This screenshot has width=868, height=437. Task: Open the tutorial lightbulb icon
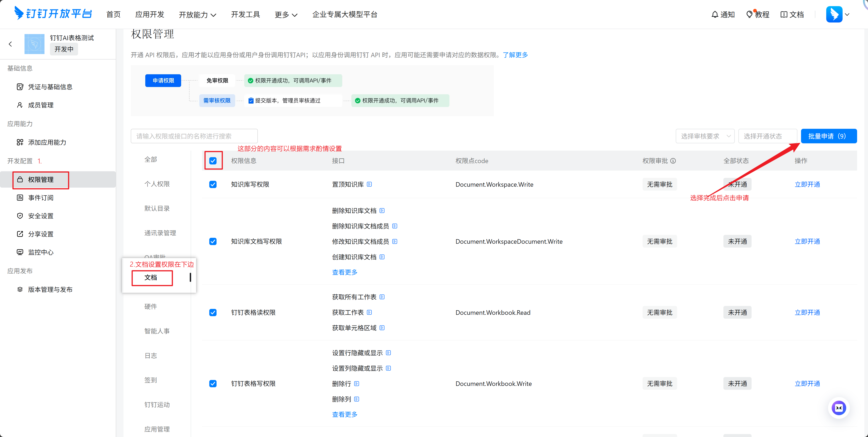tap(749, 15)
